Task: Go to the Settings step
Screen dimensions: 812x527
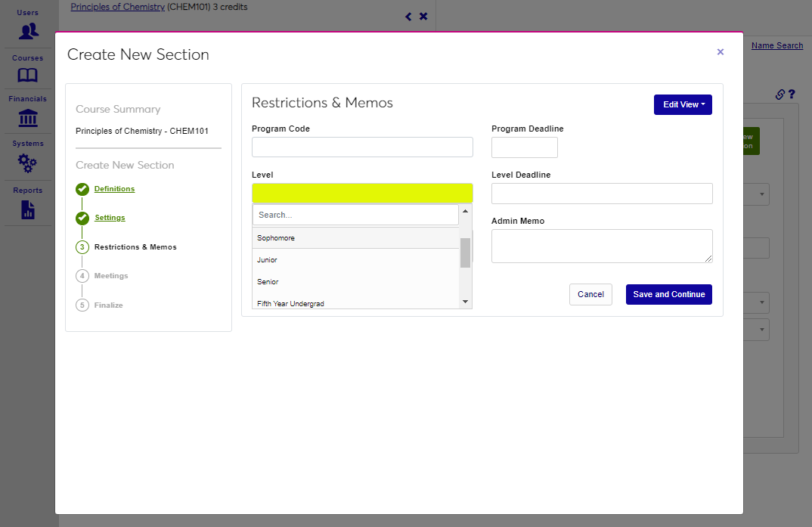Action: coord(110,218)
